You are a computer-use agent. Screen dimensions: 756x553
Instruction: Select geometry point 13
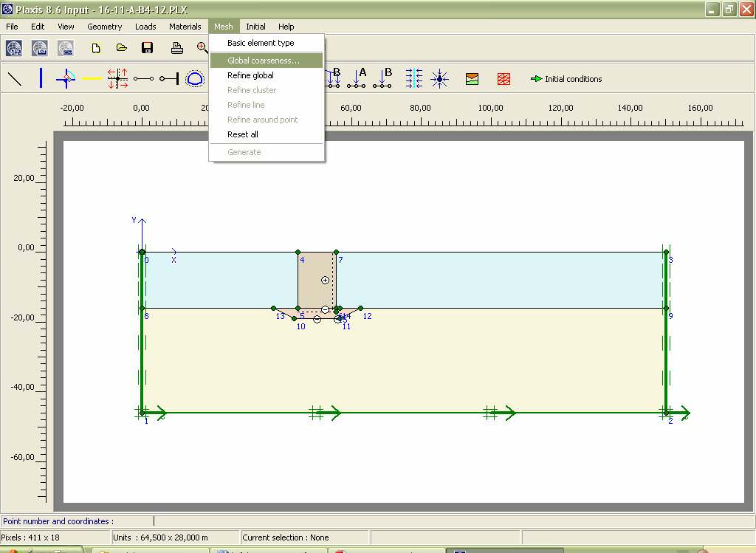pyautogui.click(x=273, y=308)
